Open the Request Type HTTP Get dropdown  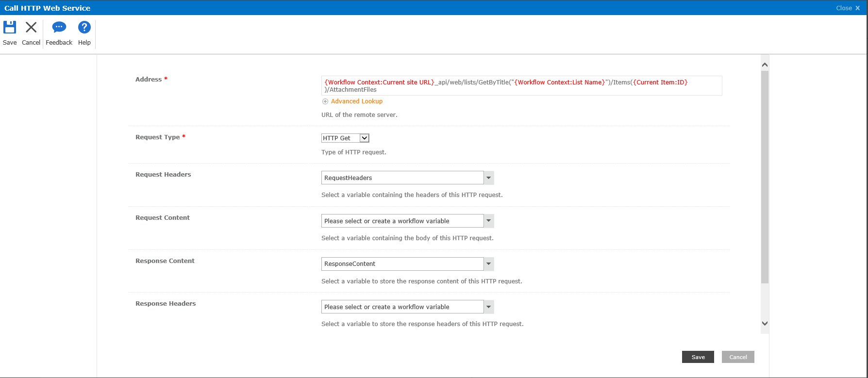(x=345, y=138)
